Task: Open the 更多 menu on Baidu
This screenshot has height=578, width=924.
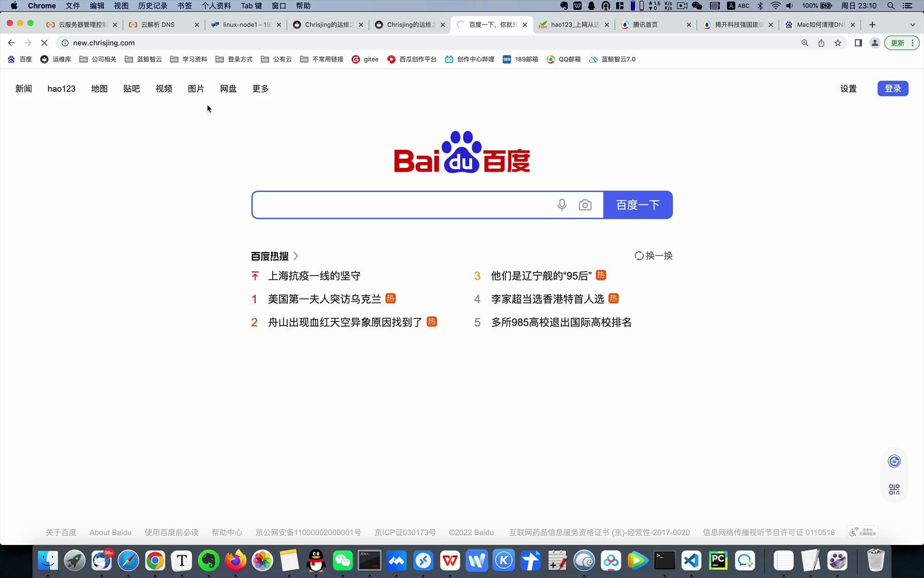Action: click(260, 89)
